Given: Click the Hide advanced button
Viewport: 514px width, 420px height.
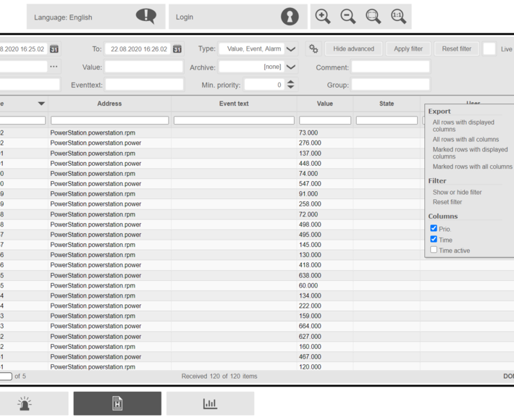Looking at the screenshot, I should 354,49.
